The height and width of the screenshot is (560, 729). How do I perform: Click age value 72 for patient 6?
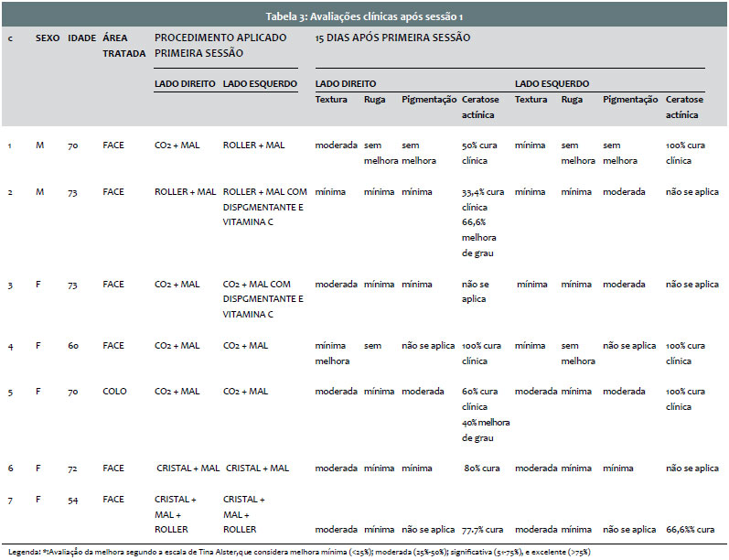point(73,468)
